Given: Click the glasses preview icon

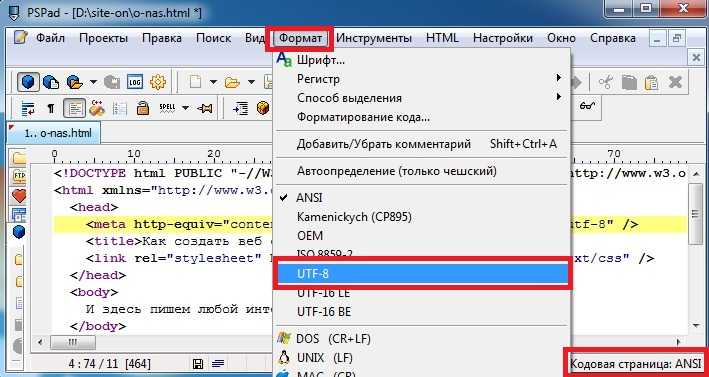Looking at the screenshot, I should pos(587,107).
